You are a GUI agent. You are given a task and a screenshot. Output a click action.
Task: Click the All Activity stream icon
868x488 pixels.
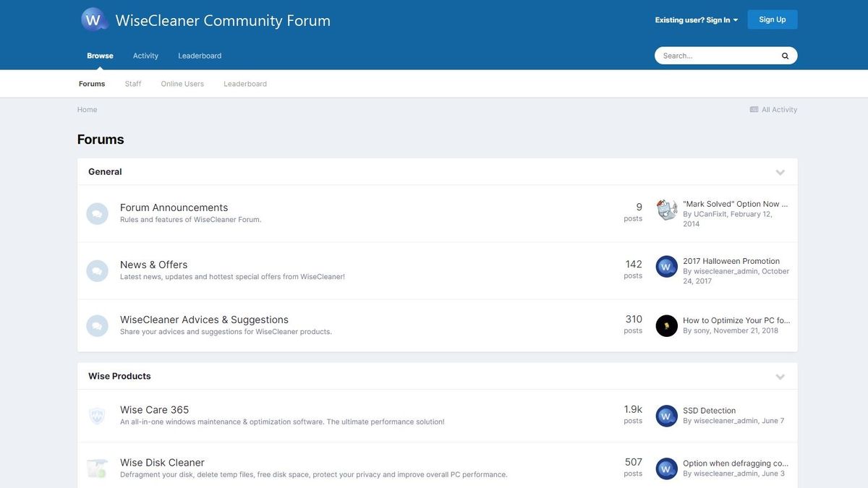(752, 108)
